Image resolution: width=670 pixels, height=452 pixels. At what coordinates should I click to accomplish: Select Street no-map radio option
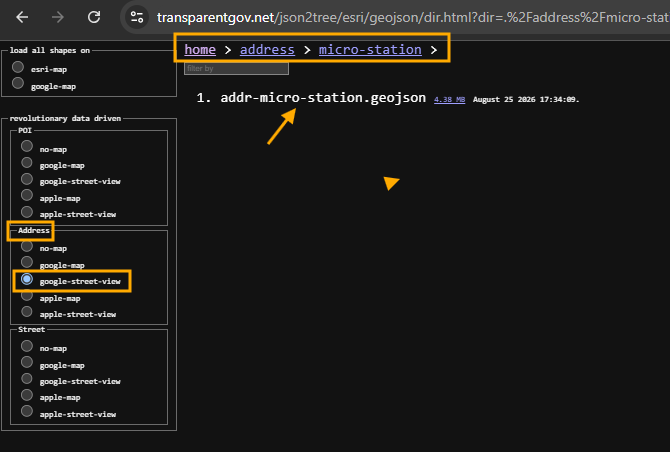pyautogui.click(x=27, y=346)
